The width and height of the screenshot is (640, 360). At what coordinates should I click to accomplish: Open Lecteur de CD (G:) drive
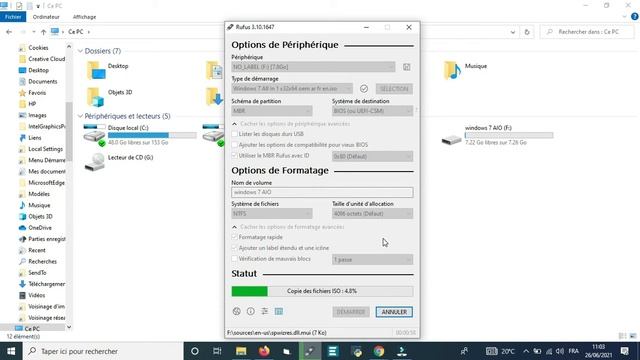[118, 162]
